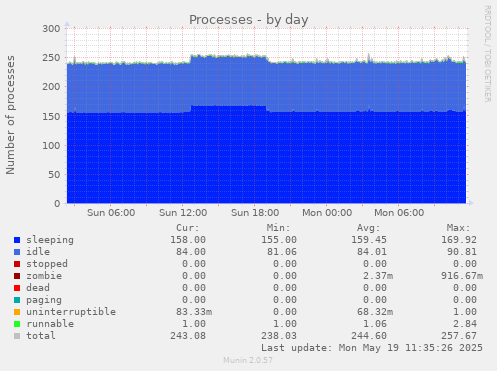The image size is (497, 371).
Task: Click sleeping current value 158.00
Action: (188, 240)
